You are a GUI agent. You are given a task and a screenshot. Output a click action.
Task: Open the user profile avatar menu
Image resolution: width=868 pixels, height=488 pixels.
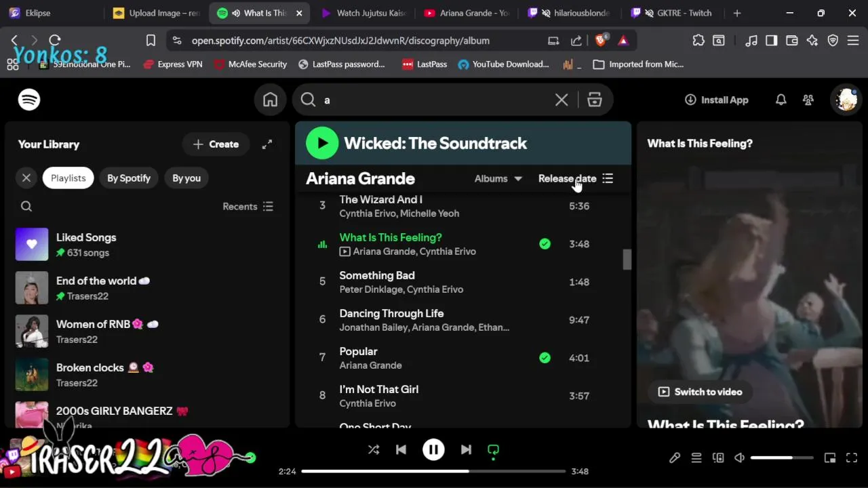846,100
